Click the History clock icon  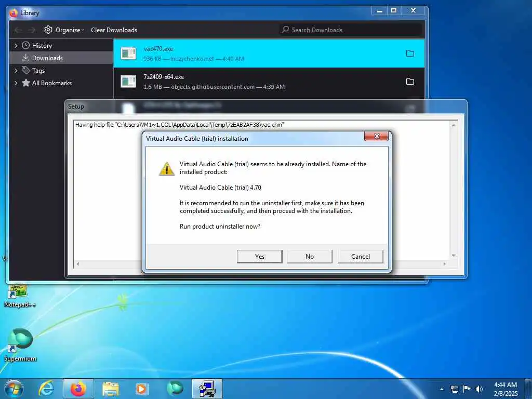pyautogui.click(x=26, y=46)
